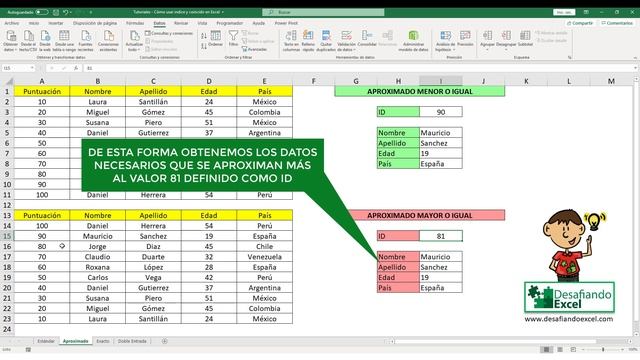
Task: Open ribbon display options
Action: tap(586, 12)
